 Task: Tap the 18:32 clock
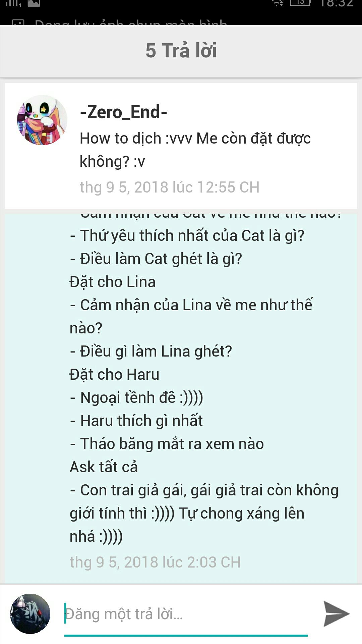(336, 3)
